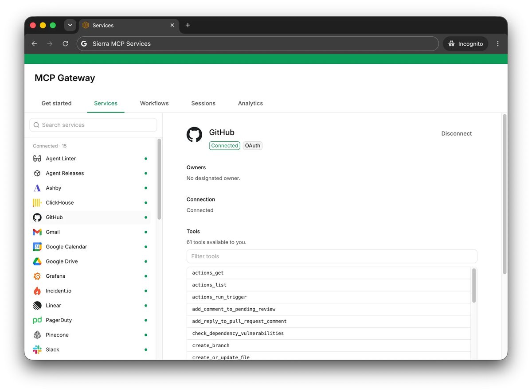Focus the Filter tools field
Screen dimensions: 532x392
332,256
